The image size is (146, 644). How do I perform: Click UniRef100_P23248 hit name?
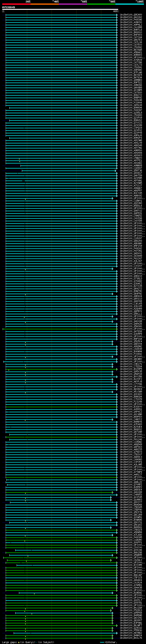pos(131,402)
